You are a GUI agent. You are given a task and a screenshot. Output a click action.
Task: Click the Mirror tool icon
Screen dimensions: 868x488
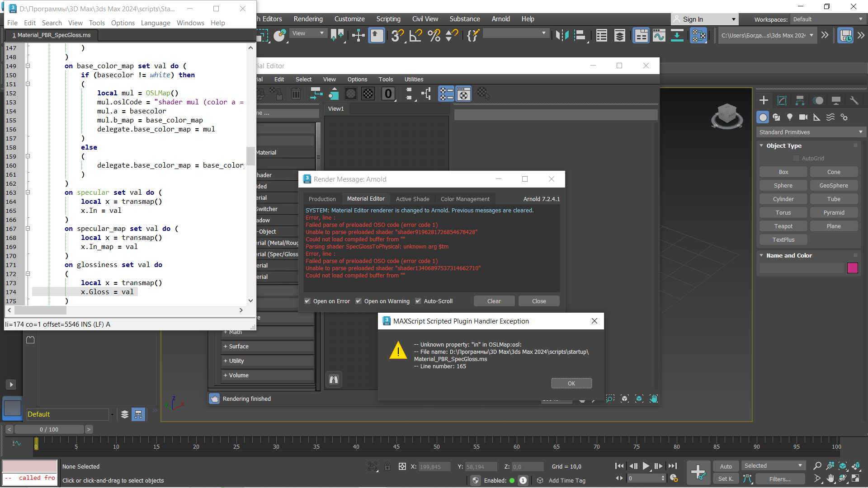pyautogui.click(x=562, y=35)
